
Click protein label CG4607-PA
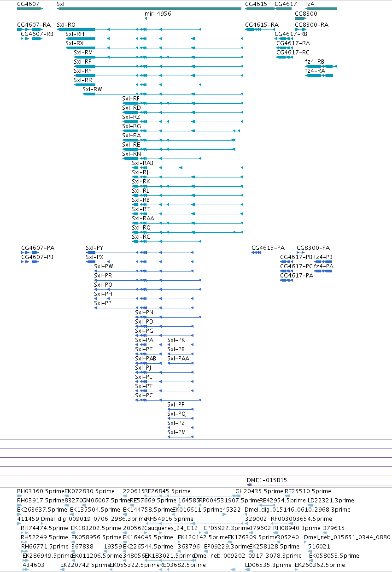click(38, 248)
